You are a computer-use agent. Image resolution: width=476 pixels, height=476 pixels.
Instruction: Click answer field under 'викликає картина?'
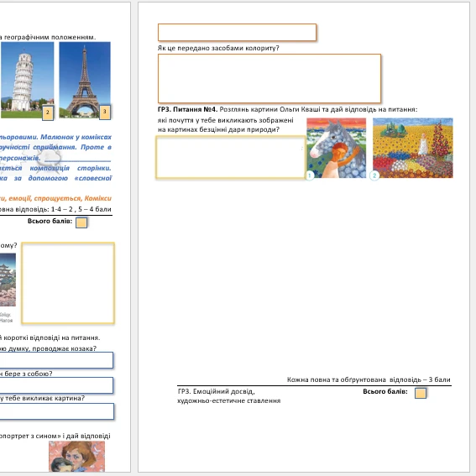coord(57,411)
